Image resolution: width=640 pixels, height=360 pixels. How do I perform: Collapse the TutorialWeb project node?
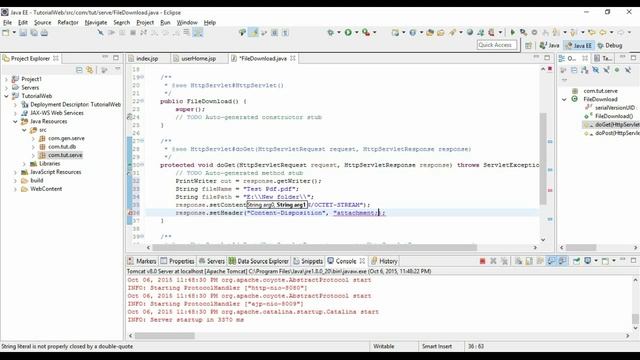point(6,96)
